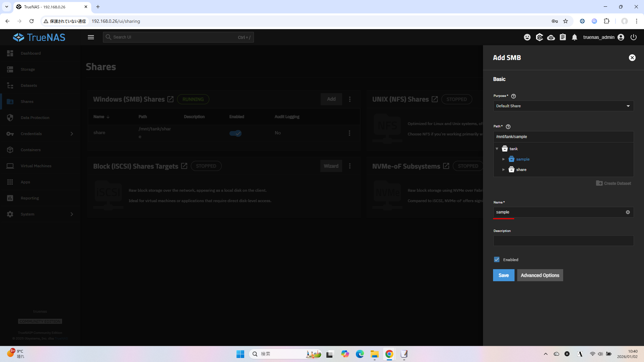
Task: Click the Advanced Options button
Action: coord(540,275)
